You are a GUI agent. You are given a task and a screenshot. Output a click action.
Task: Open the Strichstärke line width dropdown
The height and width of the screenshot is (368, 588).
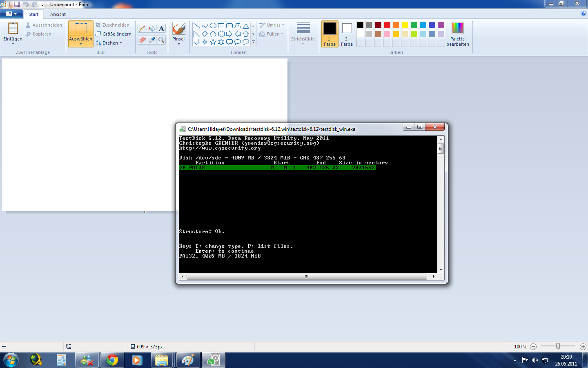(303, 33)
